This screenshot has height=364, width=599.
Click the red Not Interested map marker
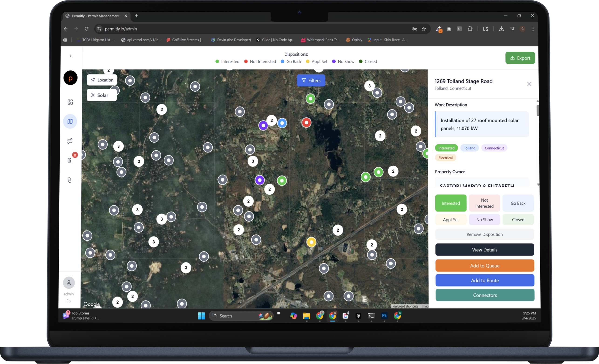tap(306, 123)
